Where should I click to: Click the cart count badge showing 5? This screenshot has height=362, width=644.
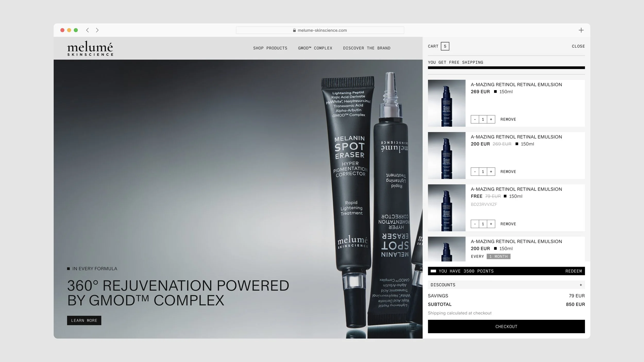click(x=445, y=46)
